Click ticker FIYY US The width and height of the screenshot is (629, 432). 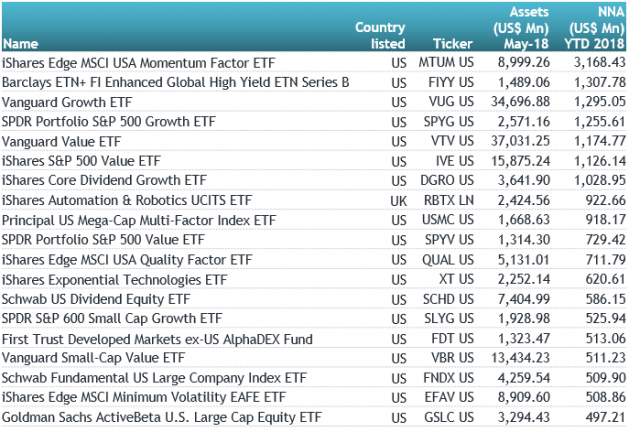click(x=449, y=83)
